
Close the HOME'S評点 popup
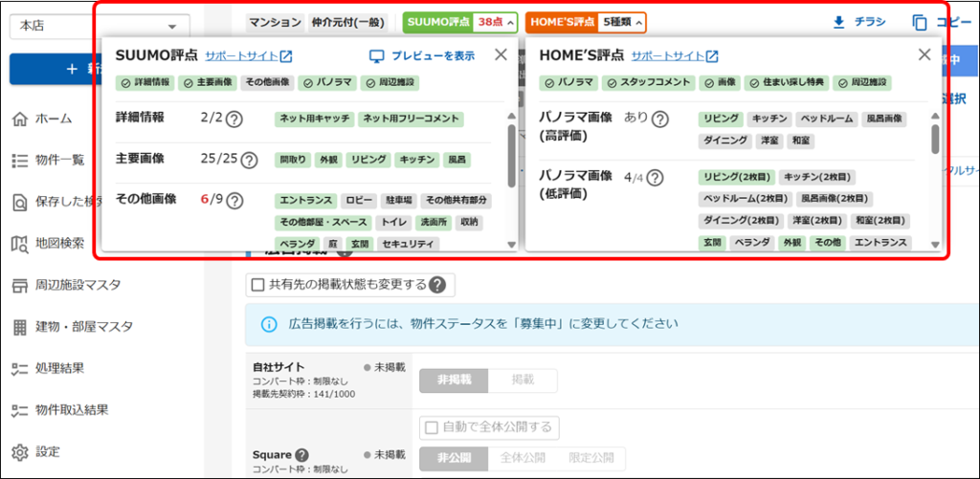click(x=924, y=54)
